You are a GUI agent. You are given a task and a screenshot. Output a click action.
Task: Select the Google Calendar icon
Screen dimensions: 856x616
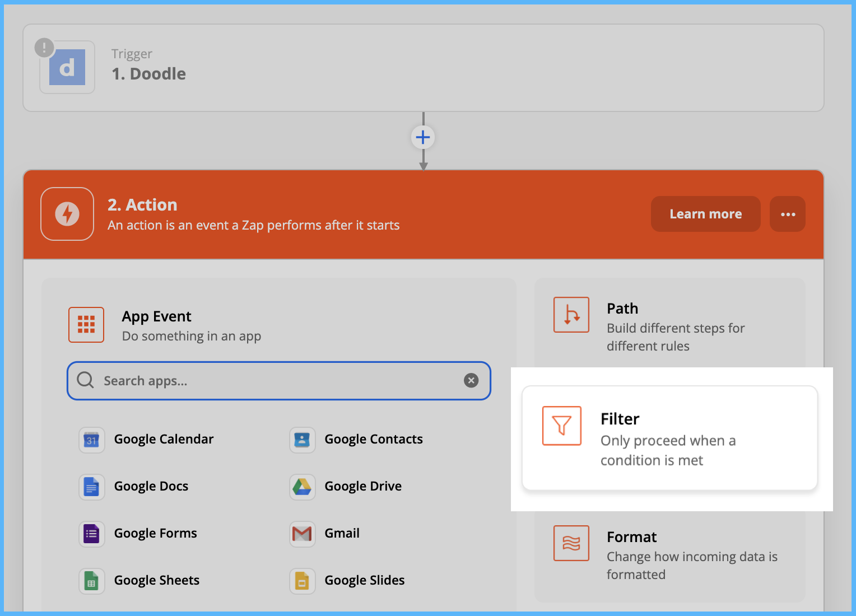[92, 440]
